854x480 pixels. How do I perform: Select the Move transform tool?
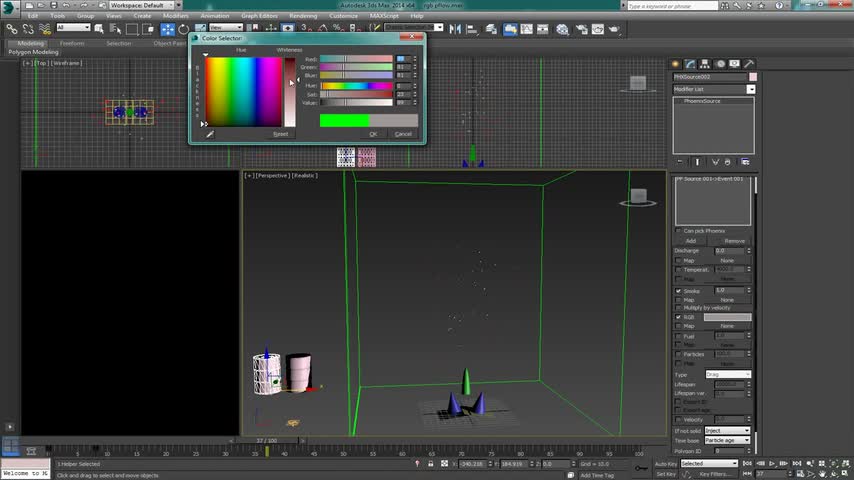168,29
